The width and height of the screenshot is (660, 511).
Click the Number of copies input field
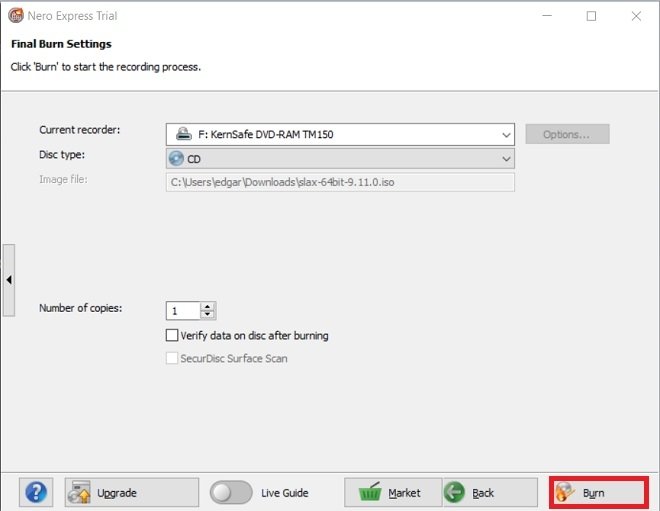183,311
